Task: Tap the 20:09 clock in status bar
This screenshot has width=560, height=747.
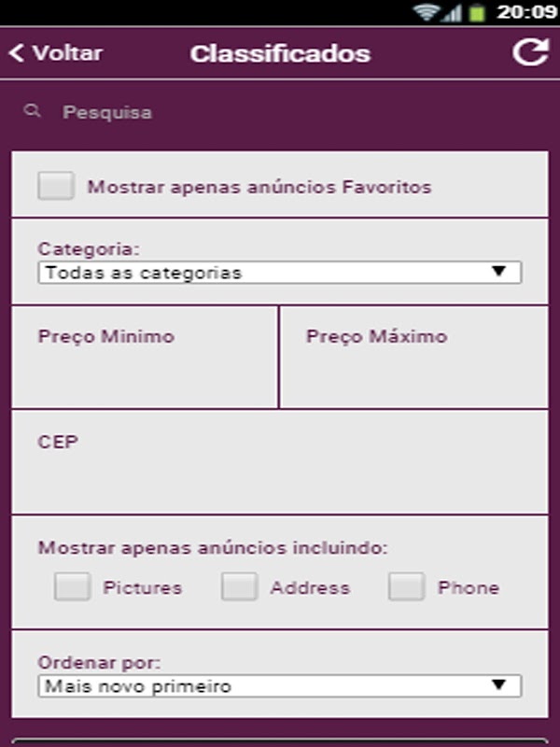Action: click(x=525, y=12)
